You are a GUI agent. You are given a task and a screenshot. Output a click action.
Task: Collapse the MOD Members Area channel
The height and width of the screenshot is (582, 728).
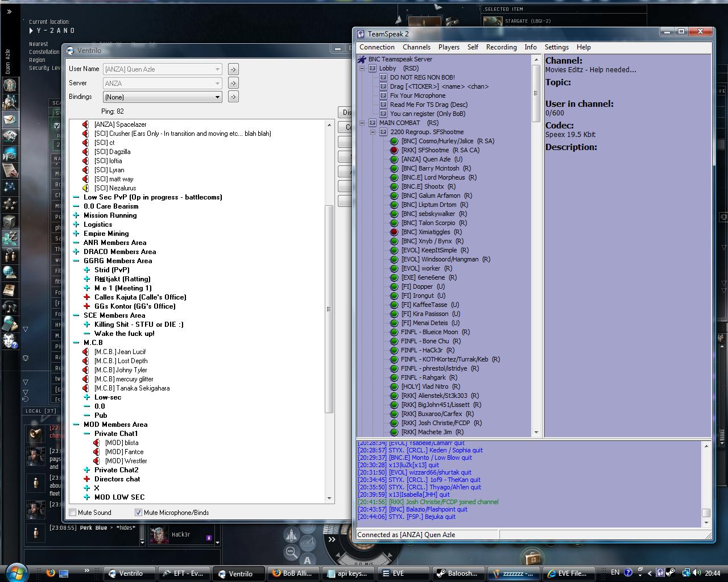(76, 425)
